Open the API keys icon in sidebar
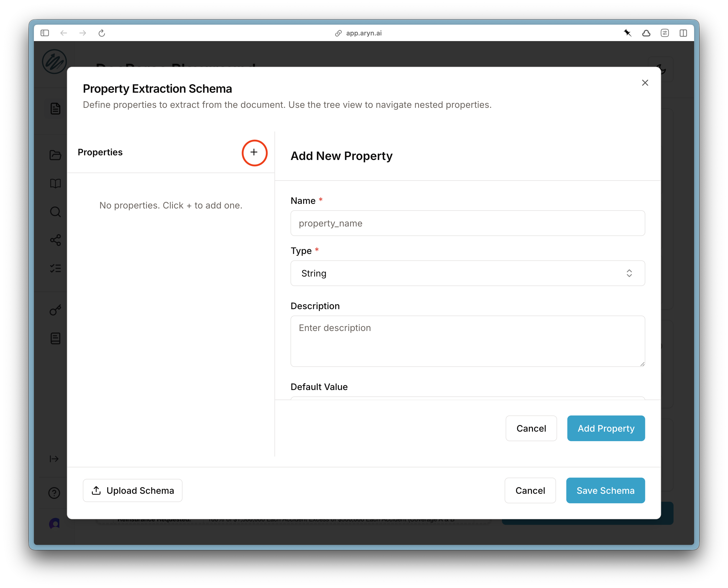The width and height of the screenshot is (728, 588). click(55, 309)
